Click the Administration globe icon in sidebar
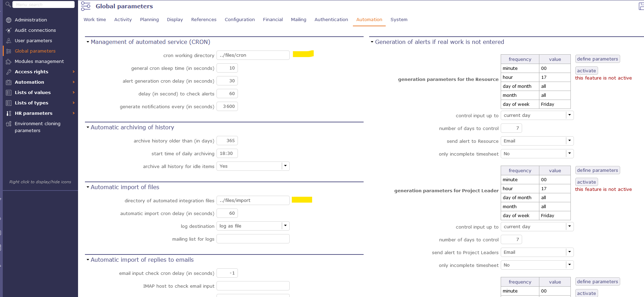Viewport: 644px width, 297px height. tap(9, 20)
